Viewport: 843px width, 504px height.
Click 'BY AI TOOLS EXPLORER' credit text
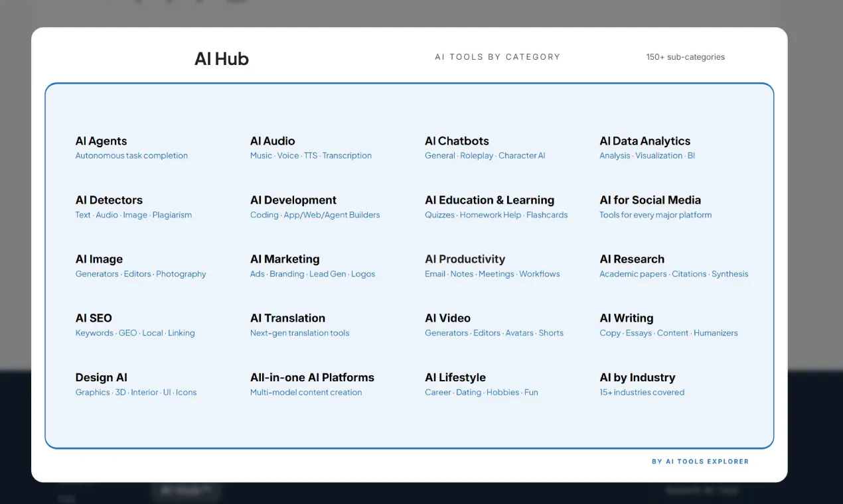700,462
